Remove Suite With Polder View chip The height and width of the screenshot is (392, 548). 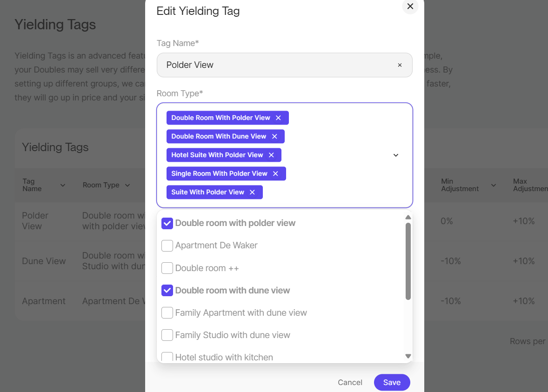(252, 193)
